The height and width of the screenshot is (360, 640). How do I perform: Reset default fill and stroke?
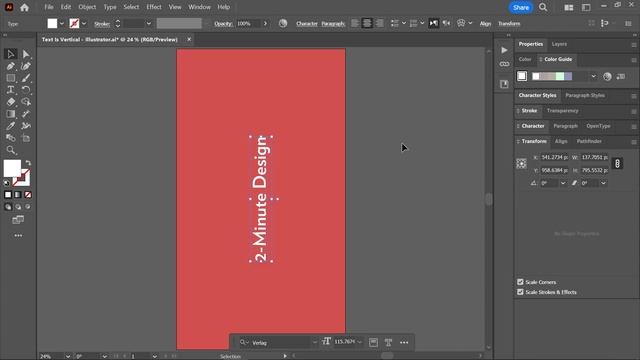[x=7, y=183]
